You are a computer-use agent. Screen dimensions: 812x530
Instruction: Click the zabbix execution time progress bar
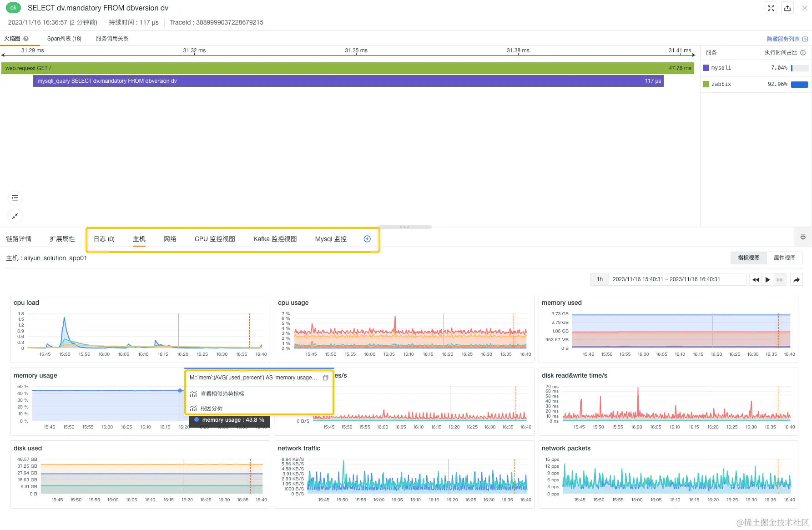tap(800, 84)
